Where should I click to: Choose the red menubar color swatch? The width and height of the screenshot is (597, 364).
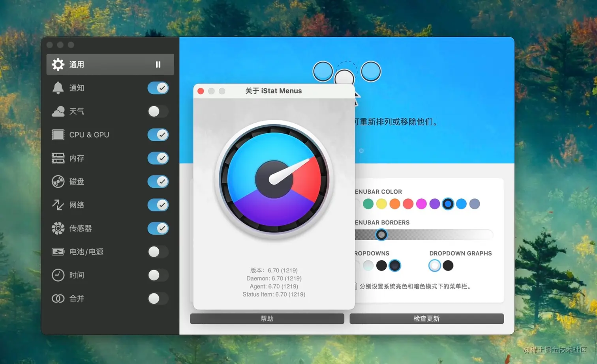(408, 204)
